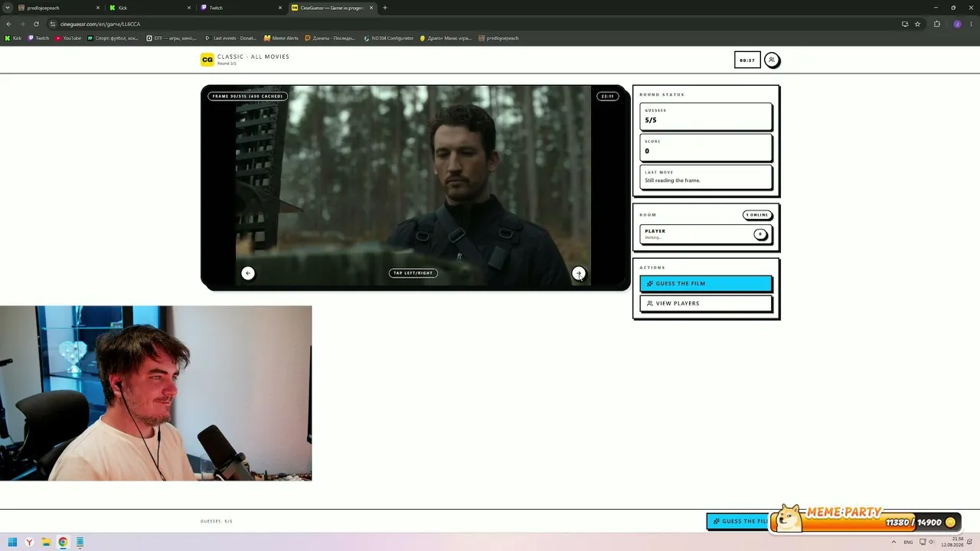This screenshot has width=980, height=551.
Task: Close the Twitch browser tab
Action: click(x=280, y=8)
